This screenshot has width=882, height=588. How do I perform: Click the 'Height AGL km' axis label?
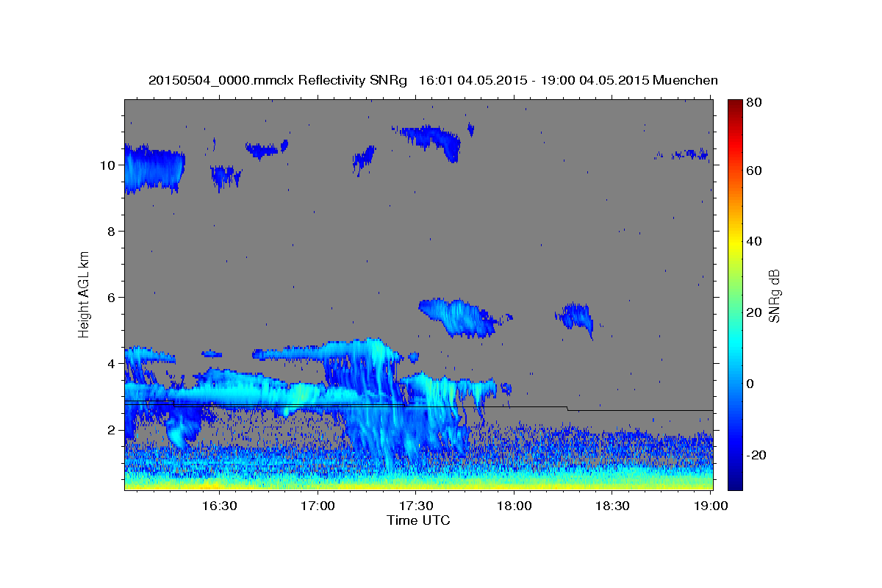point(85,293)
